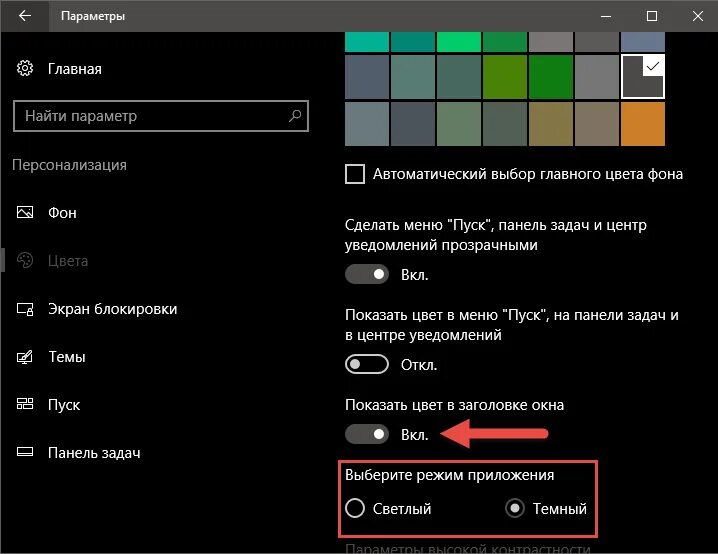
Task: Click the Background picture icon in the sidebar
Action: (25, 213)
